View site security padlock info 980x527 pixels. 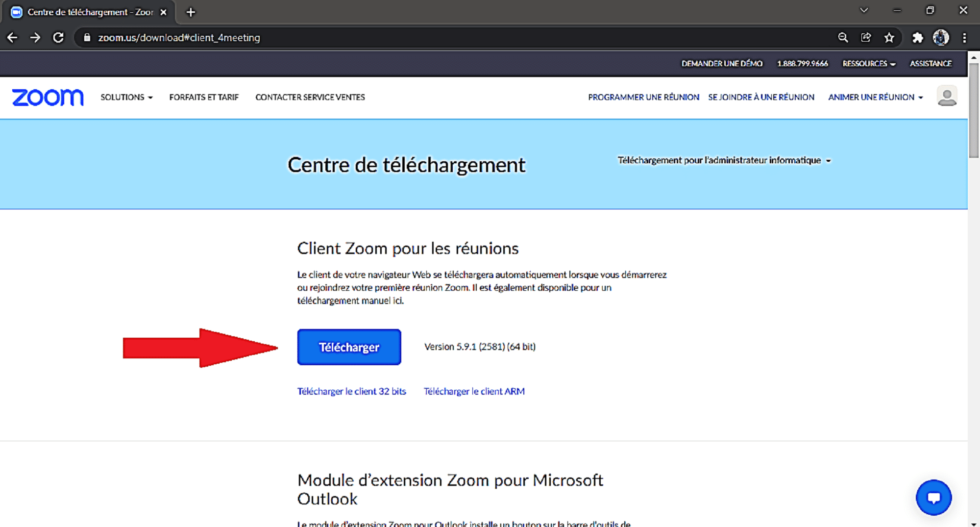(x=87, y=38)
